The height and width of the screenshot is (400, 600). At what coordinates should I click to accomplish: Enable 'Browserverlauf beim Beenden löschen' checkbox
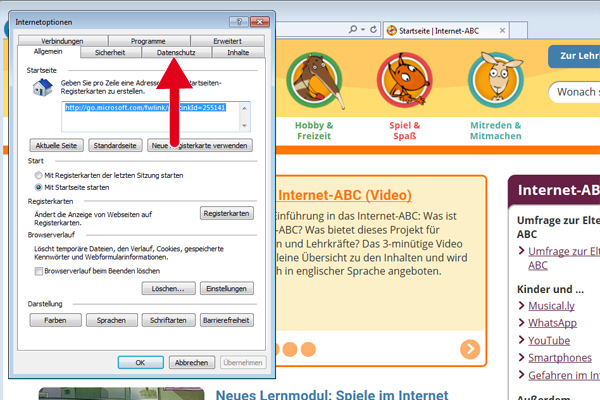[x=38, y=270]
